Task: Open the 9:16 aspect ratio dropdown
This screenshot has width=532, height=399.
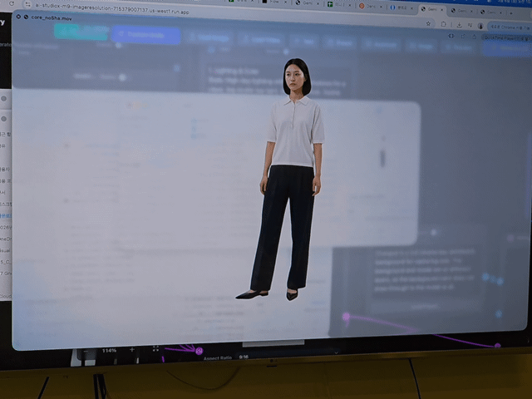Action: pyautogui.click(x=244, y=357)
